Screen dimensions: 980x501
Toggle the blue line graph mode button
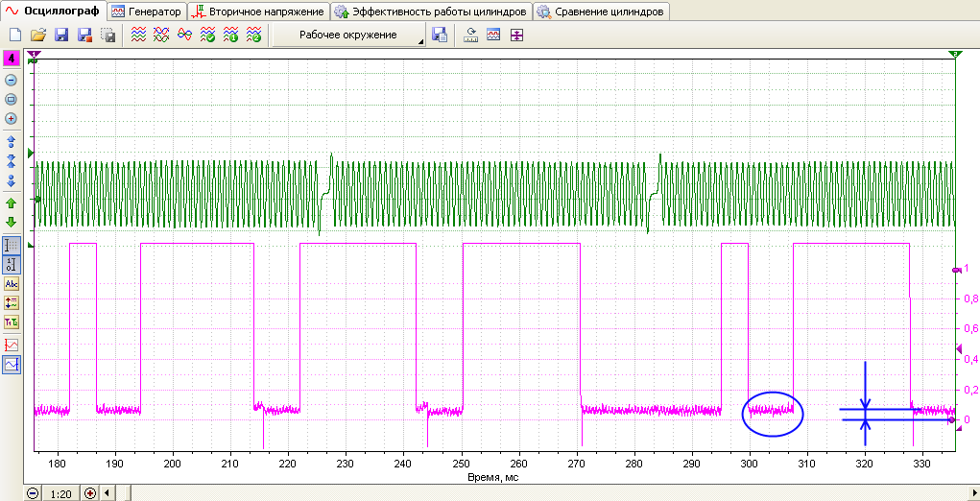[12, 364]
